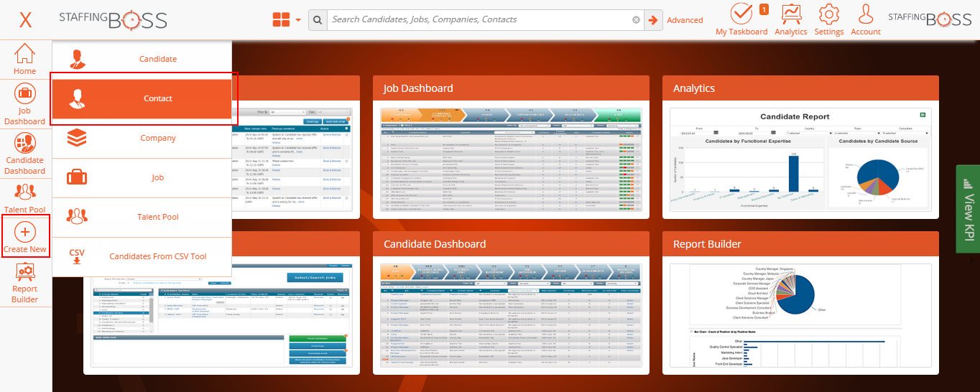The width and height of the screenshot is (980, 392).
Task: Submit search with the orange arrow button
Action: [x=653, y=20]
